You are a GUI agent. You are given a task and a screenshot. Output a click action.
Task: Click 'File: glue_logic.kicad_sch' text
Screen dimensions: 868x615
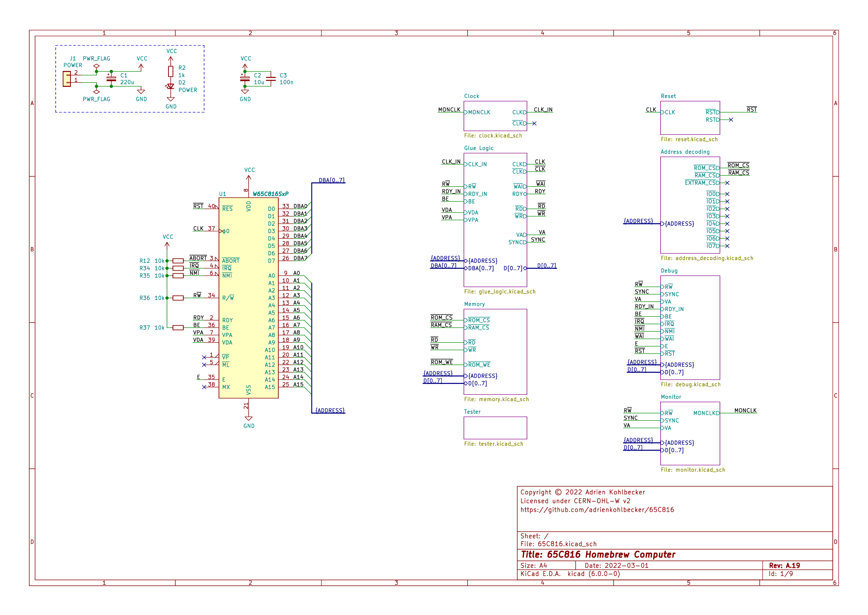(x=499, y=292)
